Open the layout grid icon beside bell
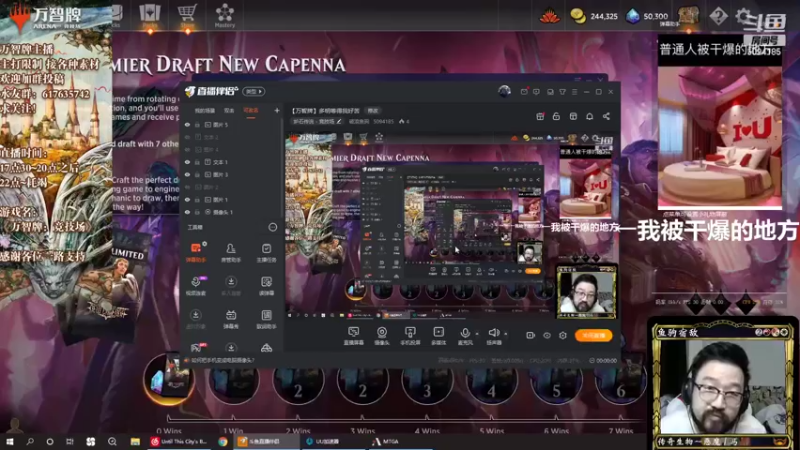Viewport: 800px width, 450px height. [573, 116]
